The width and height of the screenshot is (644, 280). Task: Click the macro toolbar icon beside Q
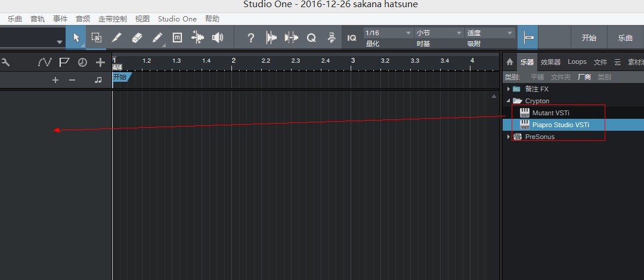click(x=332, y=38)
